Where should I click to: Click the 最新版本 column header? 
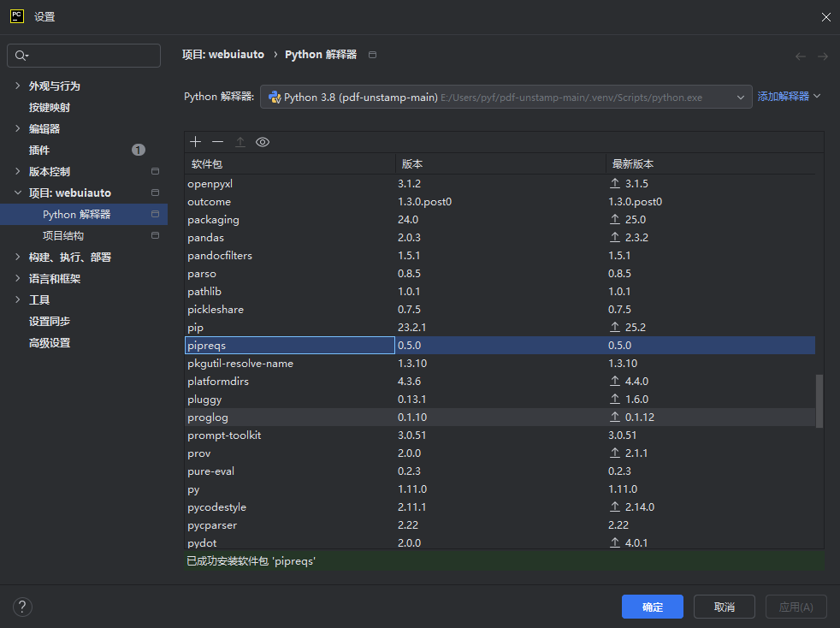[711, 164]
